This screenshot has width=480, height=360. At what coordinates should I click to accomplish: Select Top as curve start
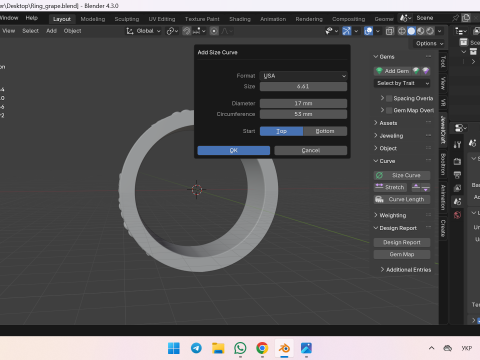click(x=282, y=131)
